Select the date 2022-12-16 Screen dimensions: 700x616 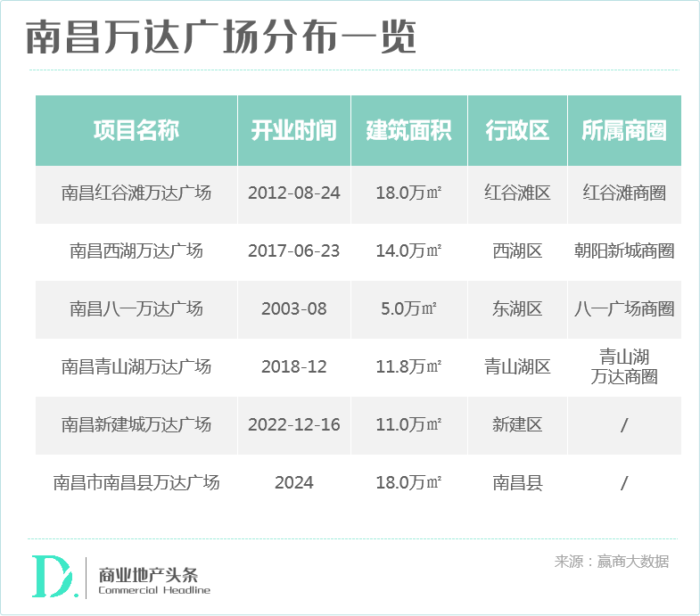click(293, 424)
